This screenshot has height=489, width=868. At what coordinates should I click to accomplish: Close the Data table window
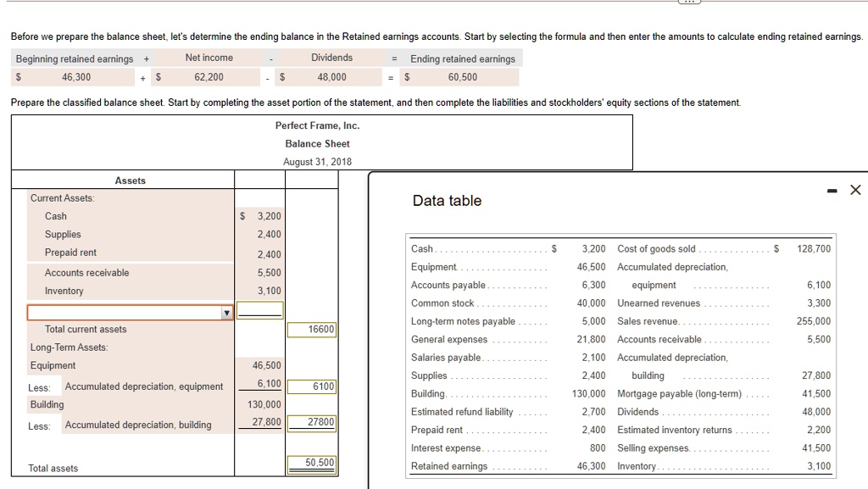click(x=854, y=190)
